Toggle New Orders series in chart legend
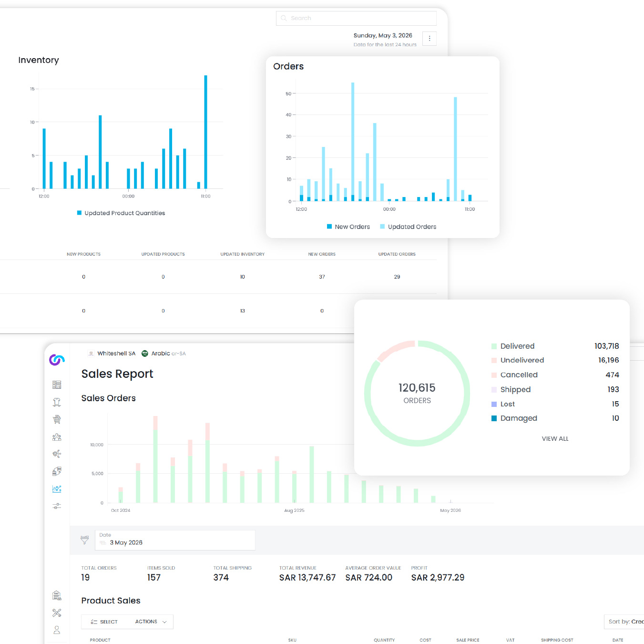This screenshot has width=644, height=644. 348,227
